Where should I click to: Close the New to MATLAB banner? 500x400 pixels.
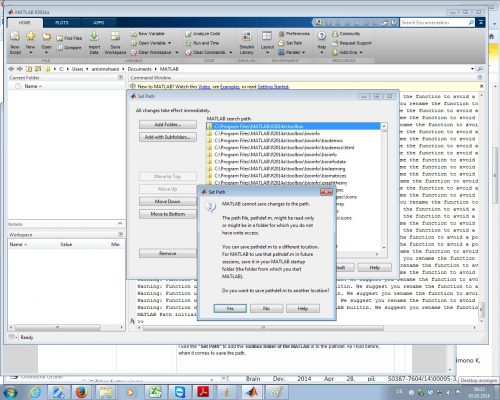tap(481, 86)
